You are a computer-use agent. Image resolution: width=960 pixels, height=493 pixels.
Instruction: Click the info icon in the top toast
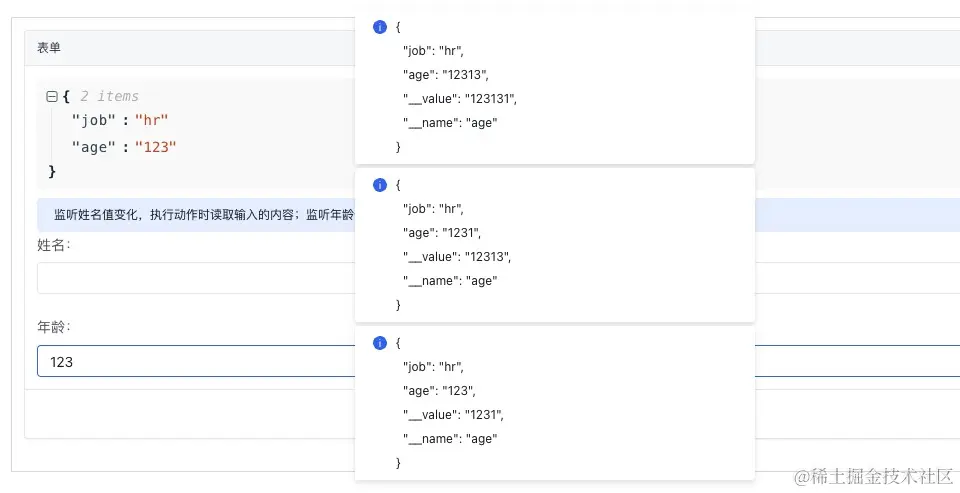click(379, 27)
